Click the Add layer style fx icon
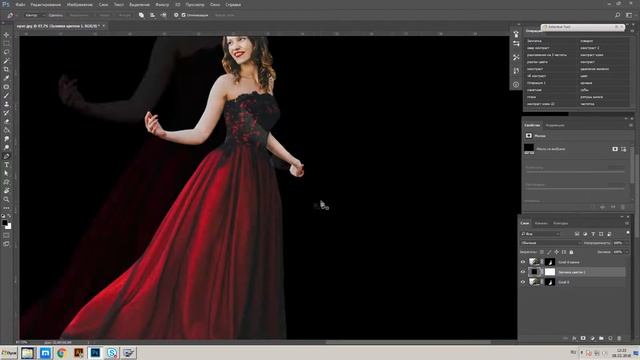The image size is (640, 360). [574, 338]
